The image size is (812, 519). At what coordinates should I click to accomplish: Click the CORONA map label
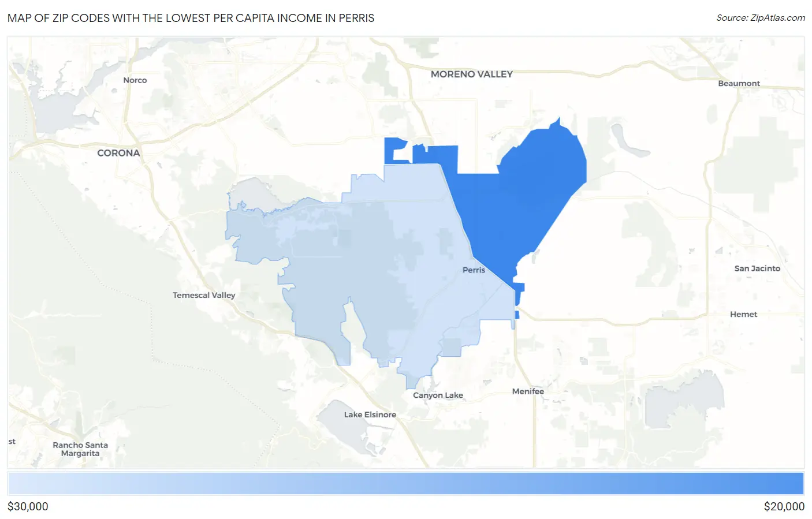click(x=118, y=153)
